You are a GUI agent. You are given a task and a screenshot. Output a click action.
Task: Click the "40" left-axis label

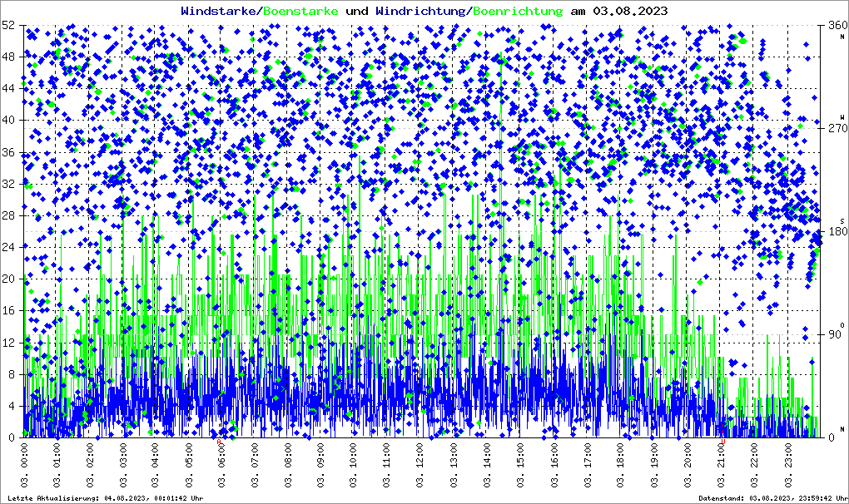[7, 120]
